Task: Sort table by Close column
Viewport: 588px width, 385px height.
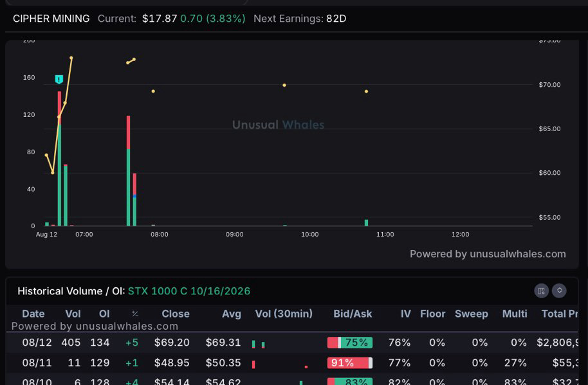Action: click(176, 314)
